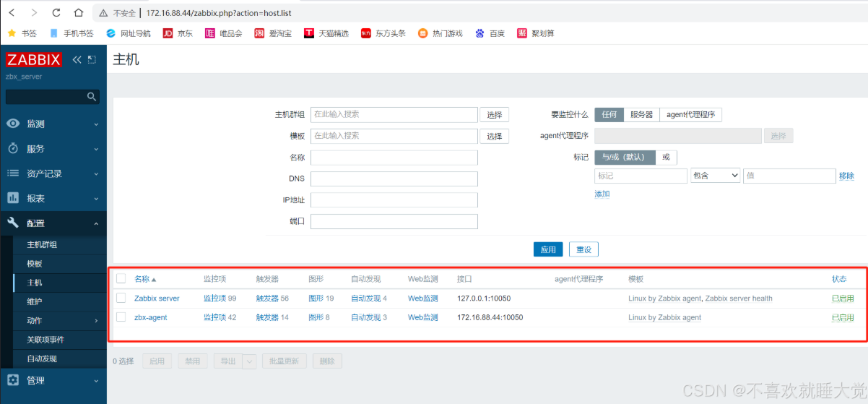The width and height of the screenshot is (868, 404).
Task: Open 主机群组 in the configuration submenu
Action: [42, 245]
